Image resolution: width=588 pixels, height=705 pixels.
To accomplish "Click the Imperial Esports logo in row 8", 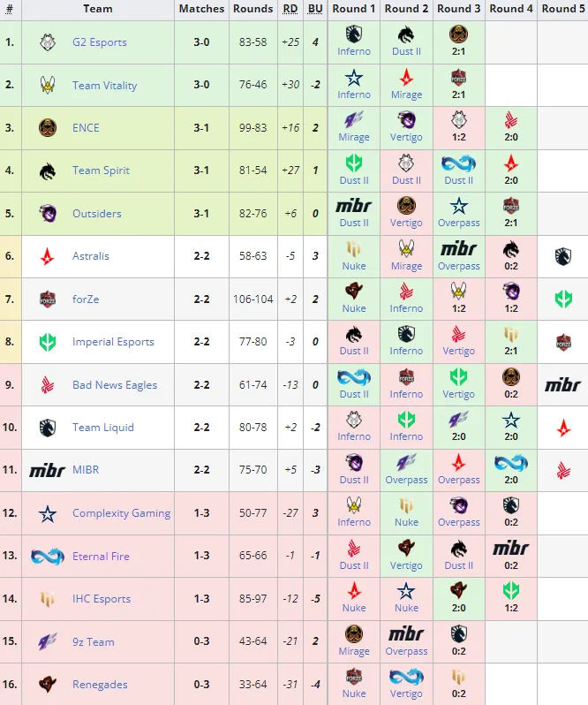I will (48, 342).
